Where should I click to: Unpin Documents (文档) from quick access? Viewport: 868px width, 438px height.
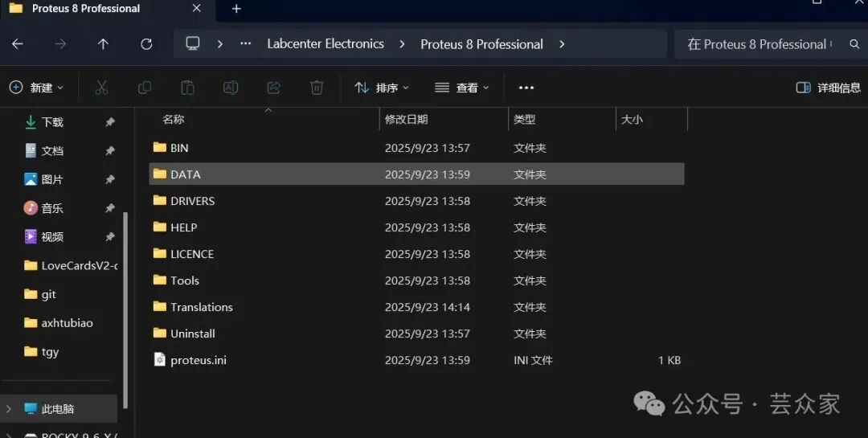[110, 150]
